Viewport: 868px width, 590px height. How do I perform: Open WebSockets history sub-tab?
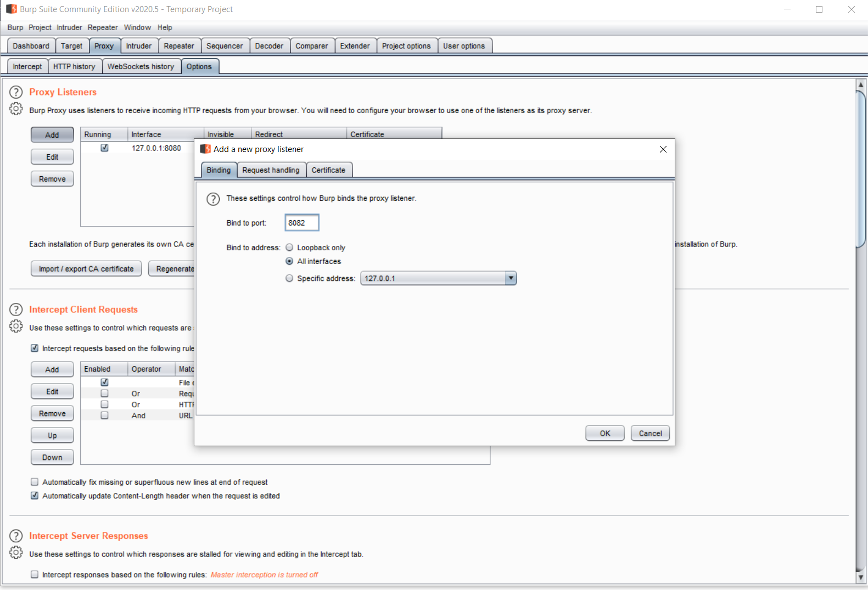click(x=141, y=66)
